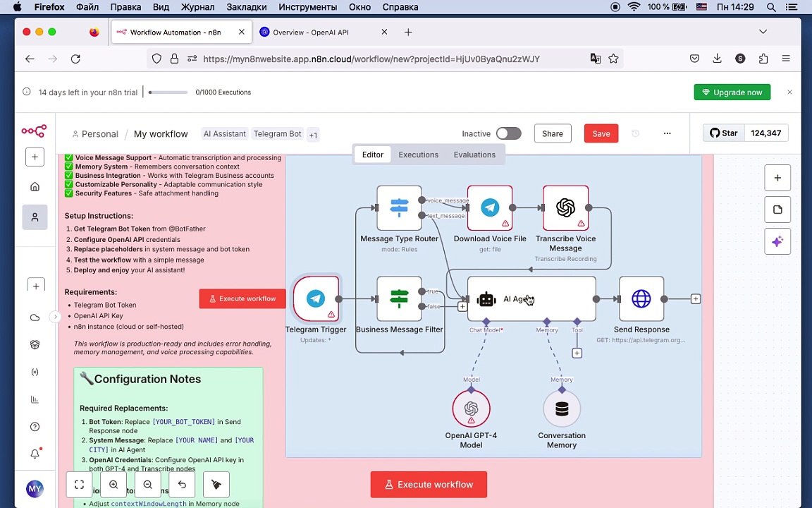Click the Upgrade now button
The height and width of the screenshot is (508, 812).
[x=732, y=92]
